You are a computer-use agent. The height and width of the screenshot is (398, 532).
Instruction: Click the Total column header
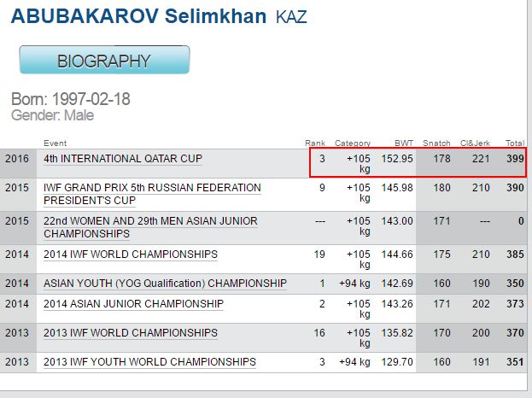(x=515, y=143)
